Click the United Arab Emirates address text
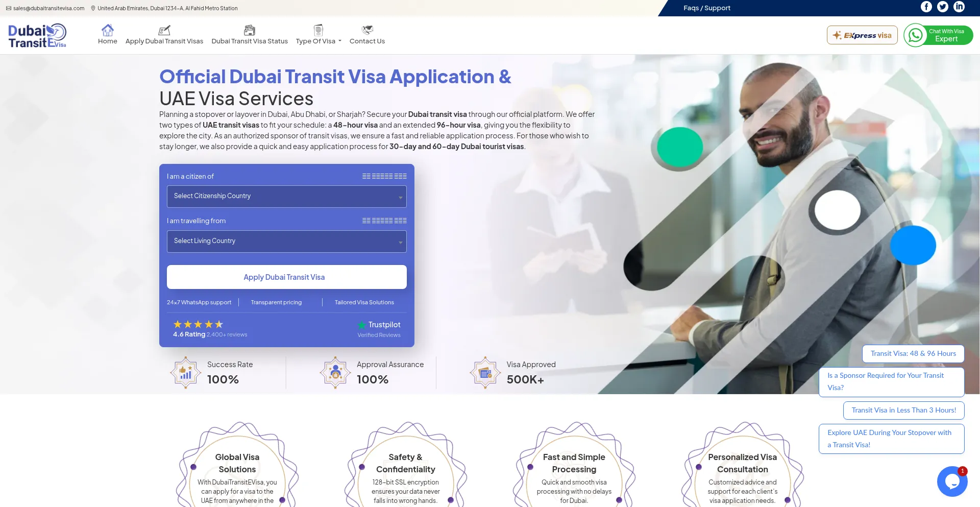 click(x=167, y=8)
